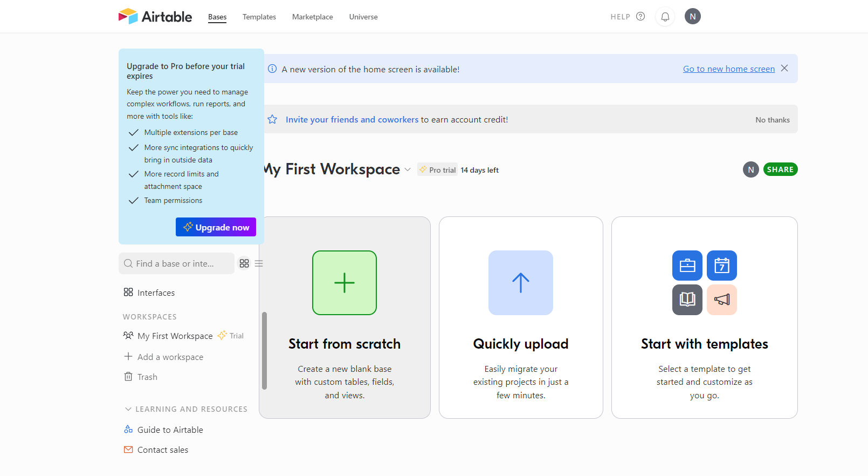Viewport: 868px width, 476px height.
Task: Click the Quickly upload heading
Action: (x=521, y=344)
